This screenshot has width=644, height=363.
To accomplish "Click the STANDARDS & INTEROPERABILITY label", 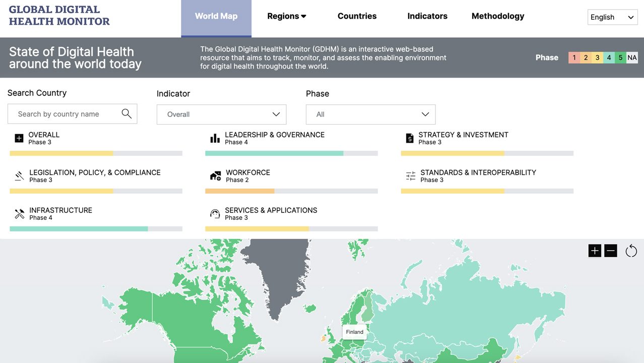I will coord(478,172).
